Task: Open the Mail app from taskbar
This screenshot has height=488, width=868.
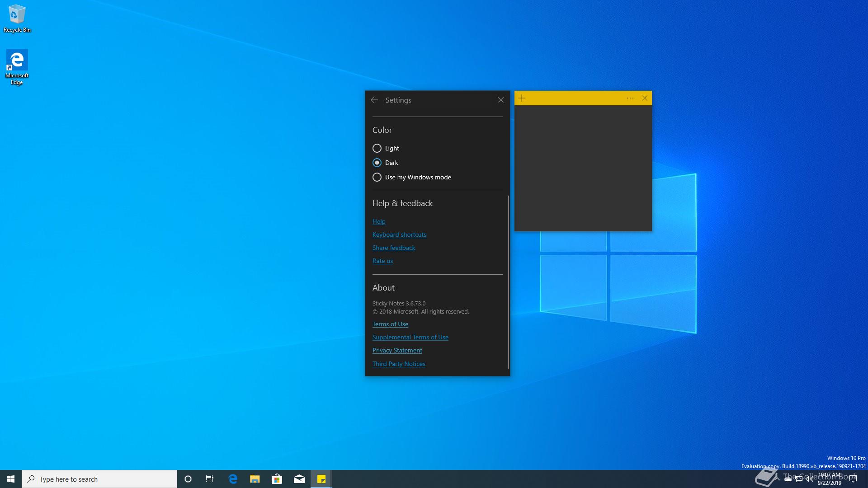Action: pos(299,479)
